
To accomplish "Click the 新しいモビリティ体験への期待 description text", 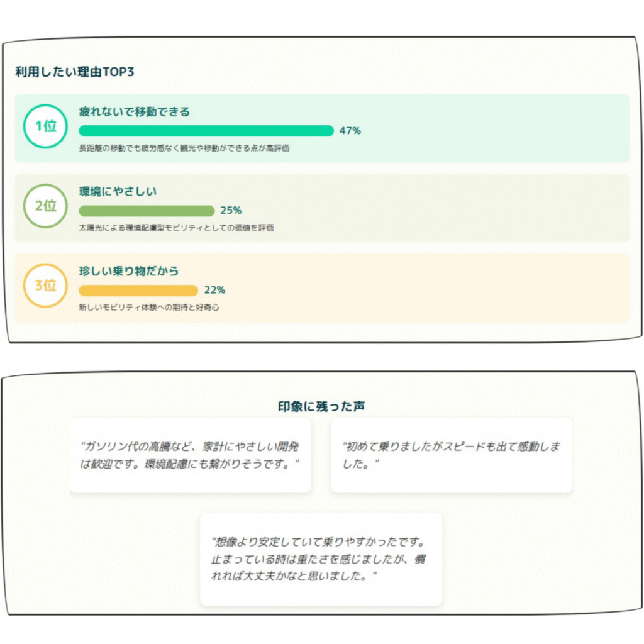I will (x=149, y=308).
